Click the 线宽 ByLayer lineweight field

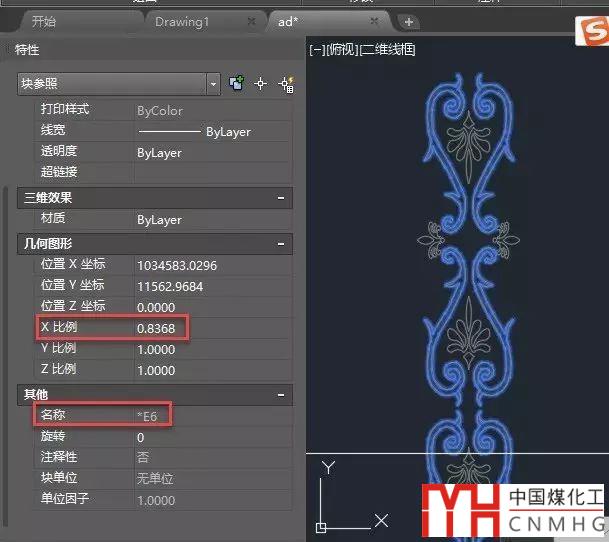pyautogui.click(x=212, y=131)
